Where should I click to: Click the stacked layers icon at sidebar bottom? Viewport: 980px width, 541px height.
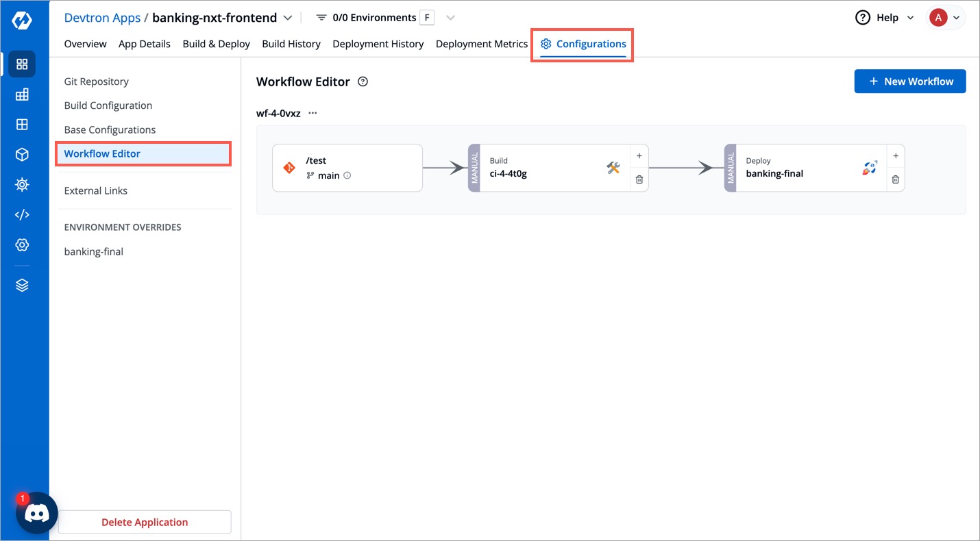[x=21, y=284]
